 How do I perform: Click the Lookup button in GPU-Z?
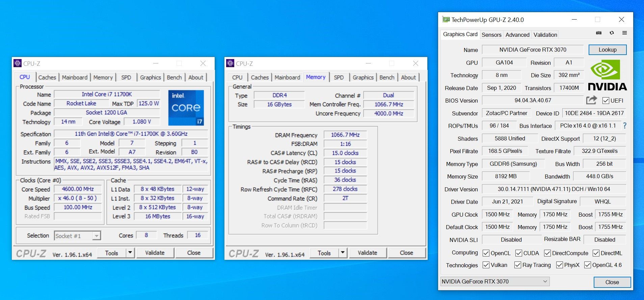coord(608,50)
